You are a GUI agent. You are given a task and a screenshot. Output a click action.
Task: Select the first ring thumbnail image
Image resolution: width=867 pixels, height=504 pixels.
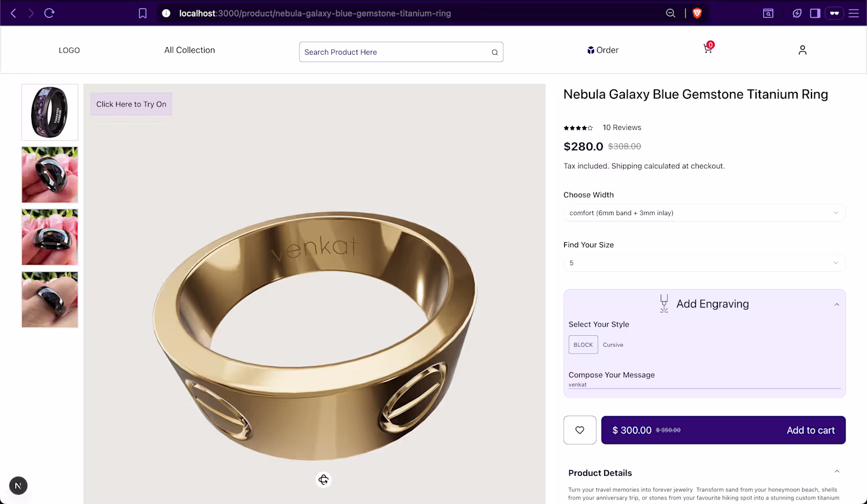click(50, 112)
